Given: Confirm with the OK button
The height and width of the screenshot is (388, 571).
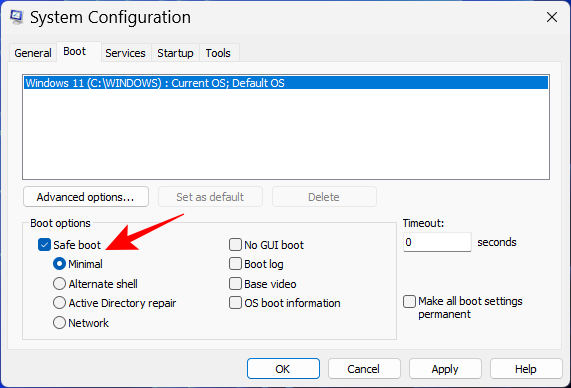Looking at the screenshot, I should coord(283,369).
